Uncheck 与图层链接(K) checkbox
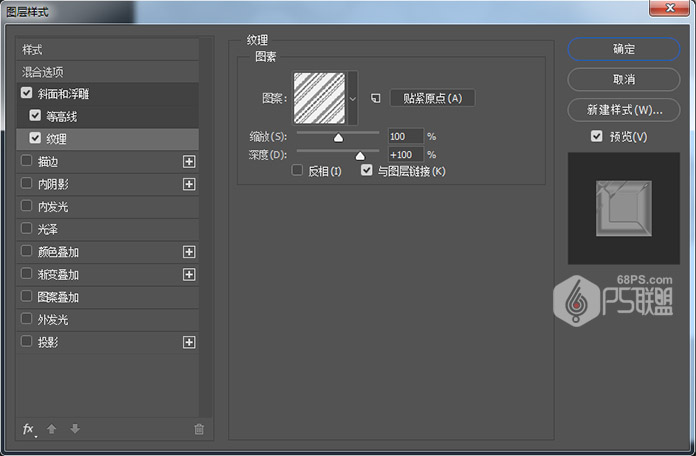The width and height of the screenshot is (696, 456). (366, 170)
